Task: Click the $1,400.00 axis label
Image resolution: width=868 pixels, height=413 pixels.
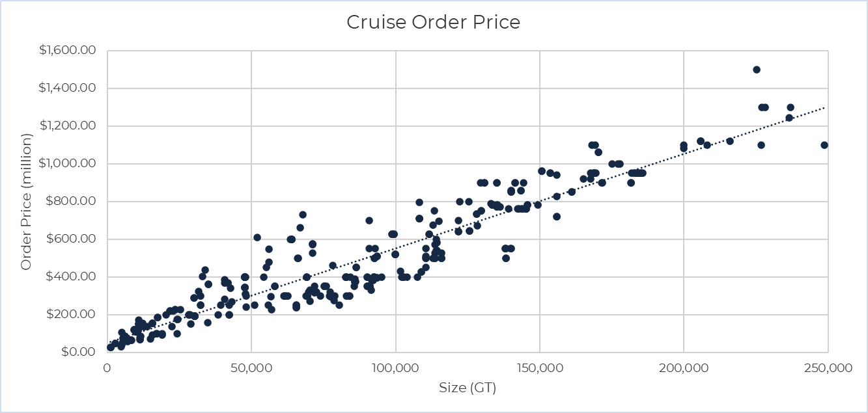Action: click(70, 88)
